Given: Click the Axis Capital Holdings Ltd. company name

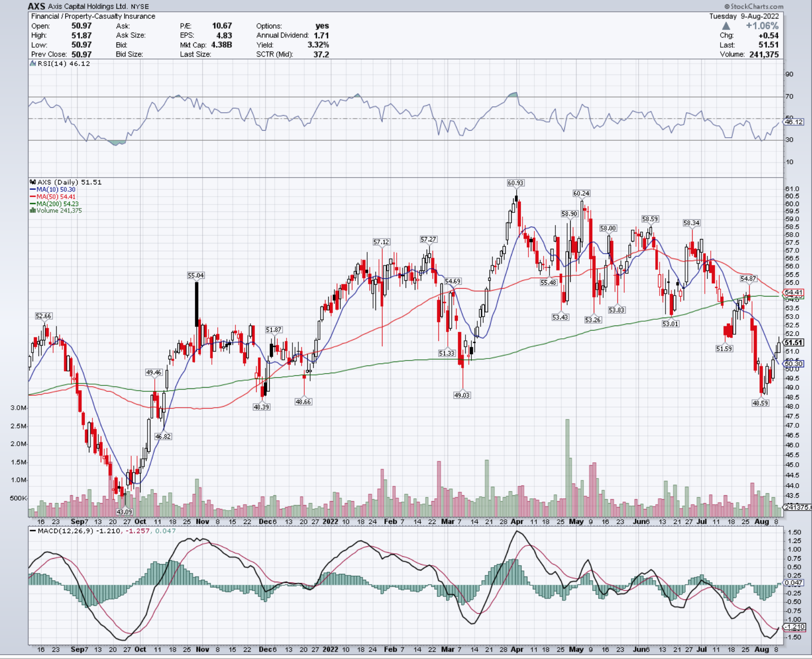Looking at the screenshot, I should (x=88, y=6).
